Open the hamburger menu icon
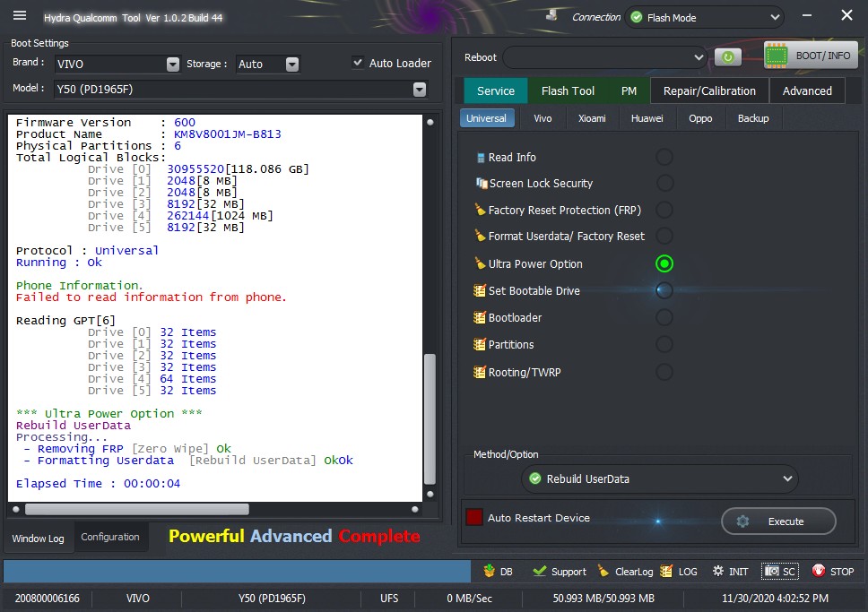 point(20,15)
